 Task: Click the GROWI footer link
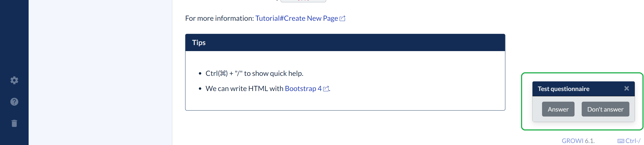[x=572, y=141]
